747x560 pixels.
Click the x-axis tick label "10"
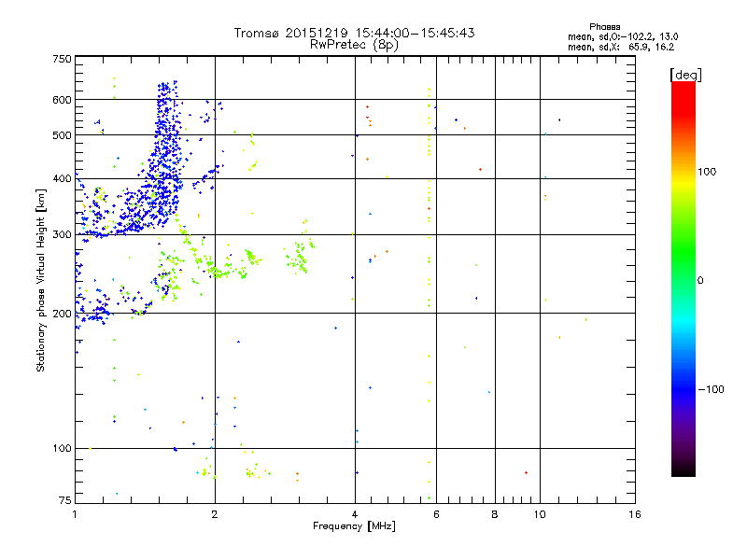pyautogui.click(x=540, y=514)
